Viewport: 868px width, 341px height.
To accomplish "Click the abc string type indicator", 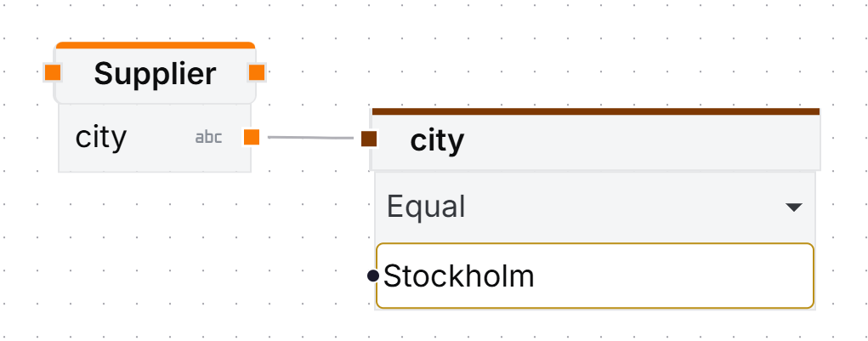I will (208, 137).
